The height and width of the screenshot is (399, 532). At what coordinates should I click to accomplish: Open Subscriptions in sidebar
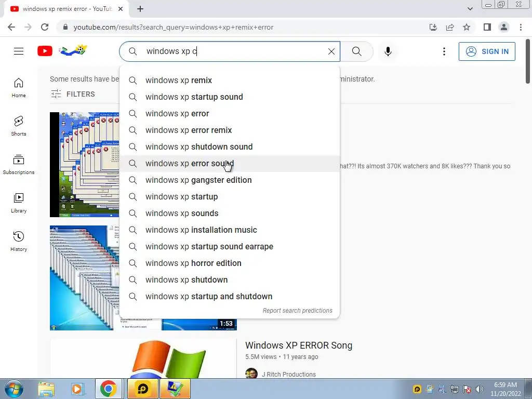(x=19, y=165)
